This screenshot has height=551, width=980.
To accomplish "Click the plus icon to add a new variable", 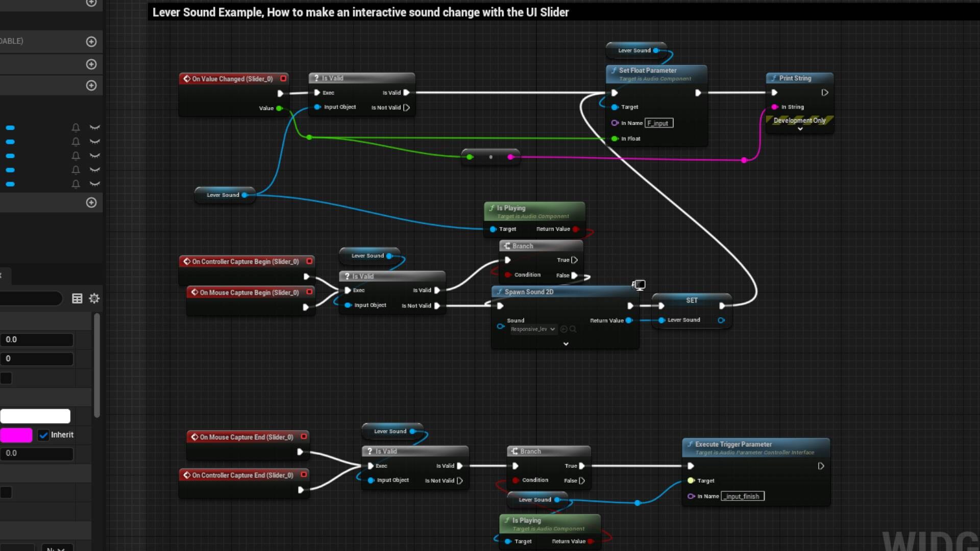I will 91,85.
